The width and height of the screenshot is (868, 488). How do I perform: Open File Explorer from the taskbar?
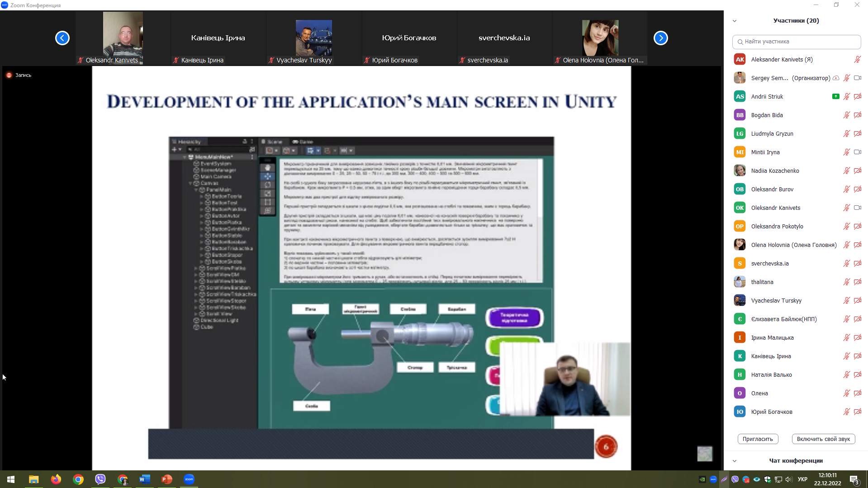[x=33, y=479]
